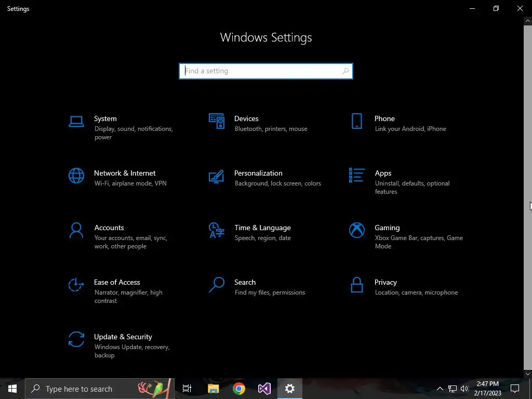Click the Search category heading text
532x399 pixels.
(x=245, y=282)
